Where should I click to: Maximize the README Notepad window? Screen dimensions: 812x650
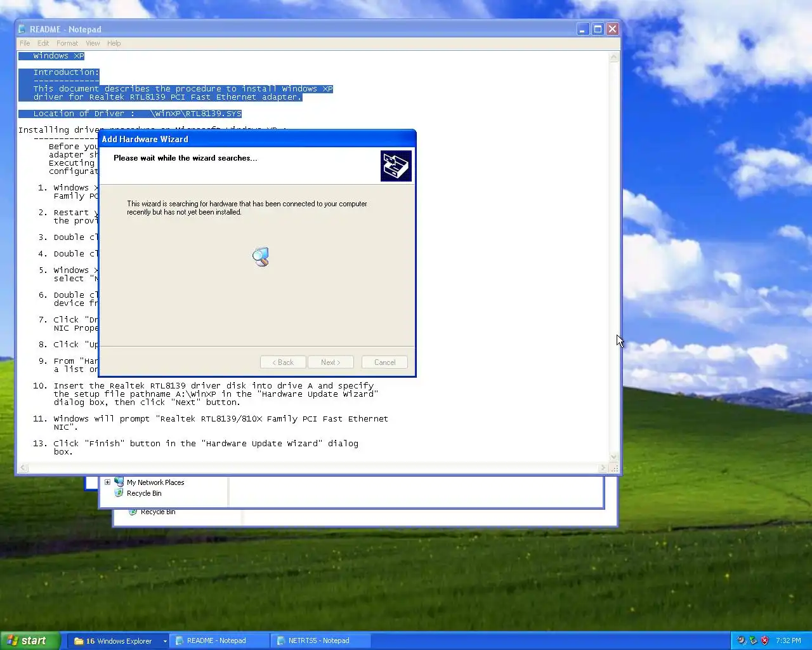pos(598,29)
